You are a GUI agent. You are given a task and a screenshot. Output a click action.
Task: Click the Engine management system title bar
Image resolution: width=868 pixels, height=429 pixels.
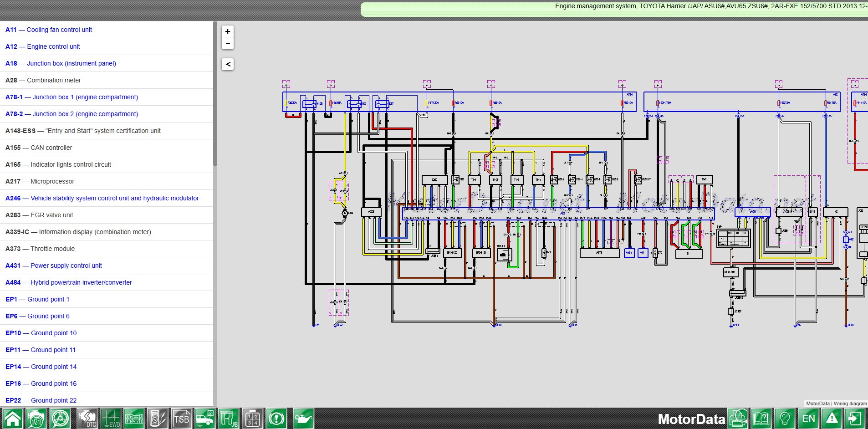pos(614,10)
